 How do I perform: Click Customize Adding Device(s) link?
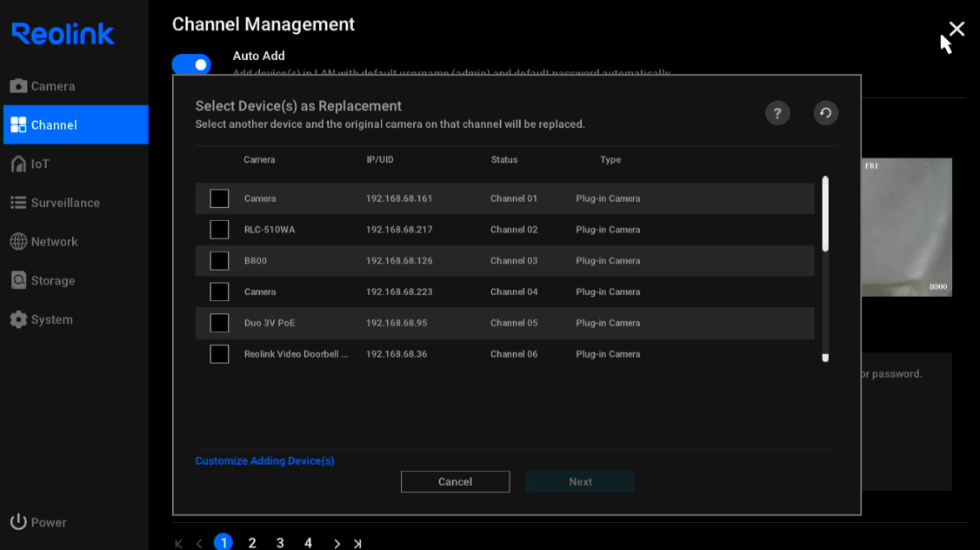[264, 460]
